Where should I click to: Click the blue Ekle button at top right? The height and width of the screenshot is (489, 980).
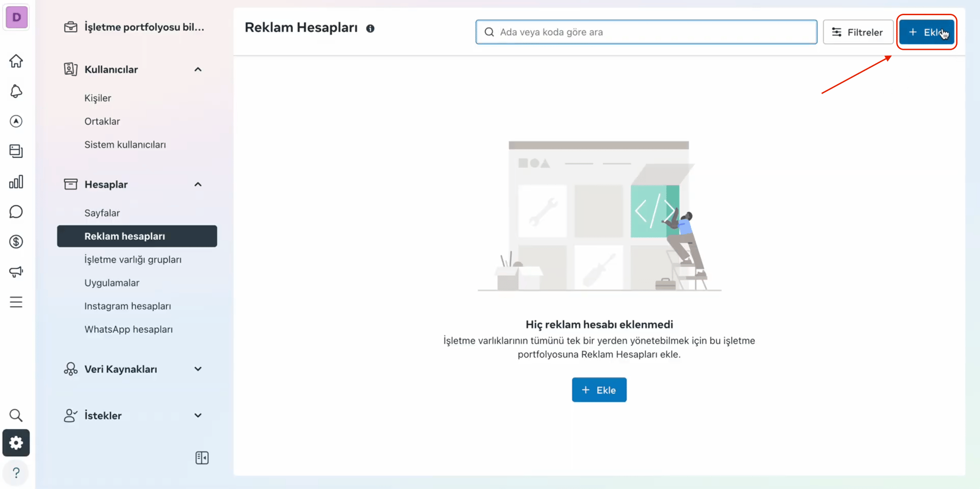click(x=926, y=32)
